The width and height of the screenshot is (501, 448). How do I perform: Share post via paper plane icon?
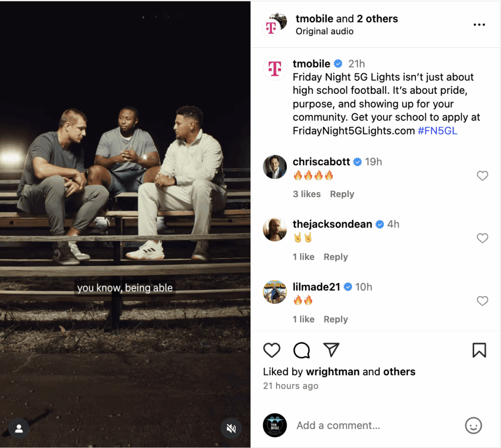(x=331, y=350)
